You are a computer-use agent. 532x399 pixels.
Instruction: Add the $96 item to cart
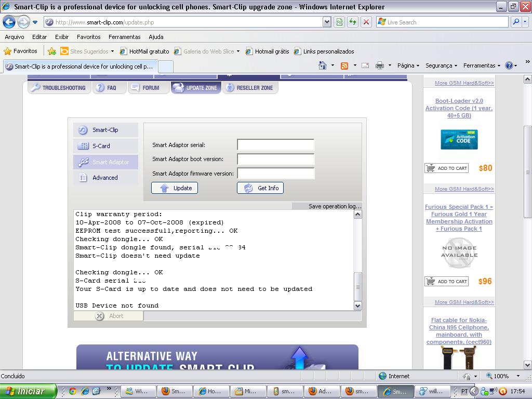446,281
